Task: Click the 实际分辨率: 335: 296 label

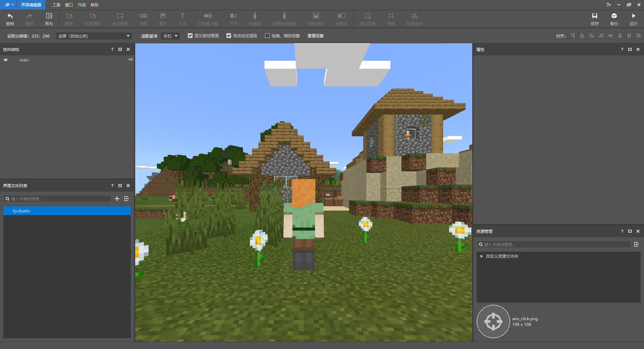Action: (x=29, y=36)
